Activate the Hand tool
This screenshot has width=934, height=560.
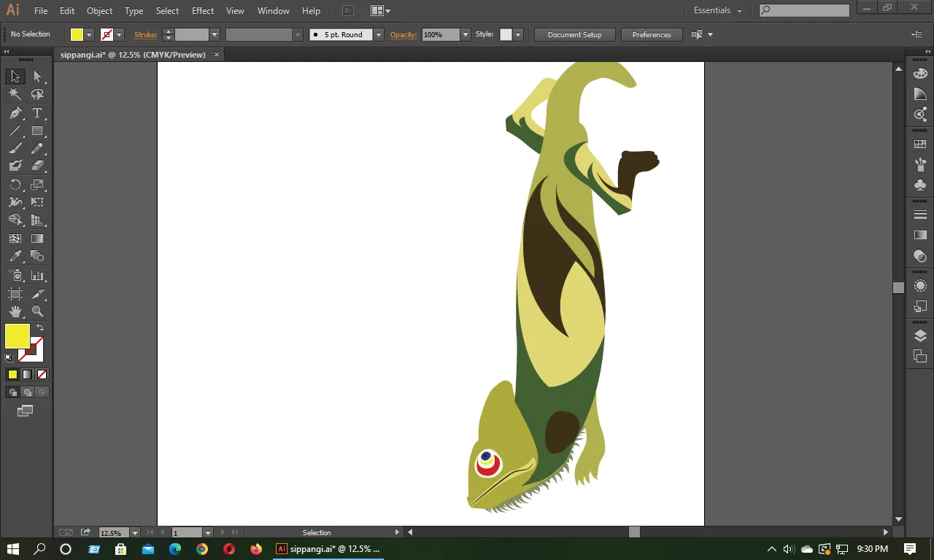[x=15, y=311]
